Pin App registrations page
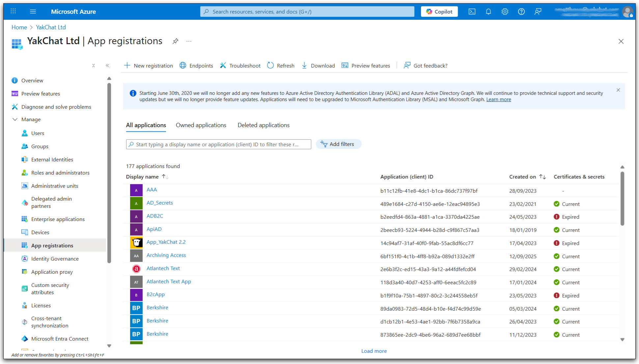This screenshot has width=639, height=364. click(175, 41)
